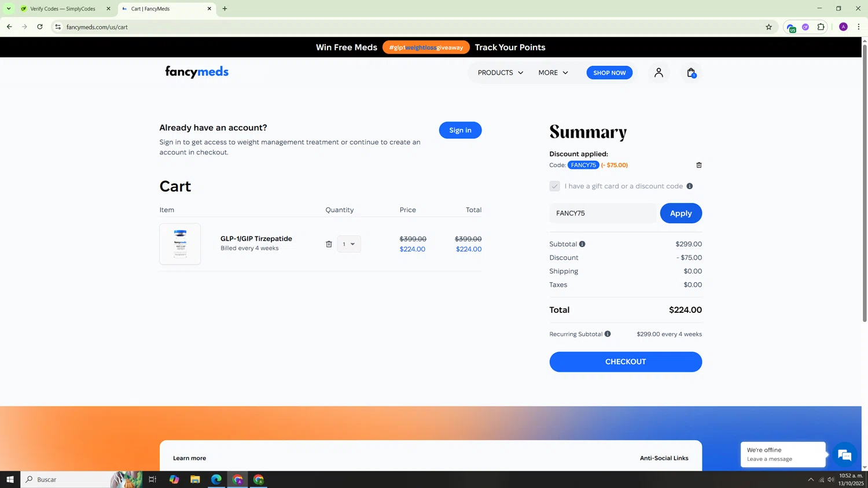The width and height of the screenshot is (868, 488).
Task: Select the Cart FancyMeds tab
Action: click(167, 9)
